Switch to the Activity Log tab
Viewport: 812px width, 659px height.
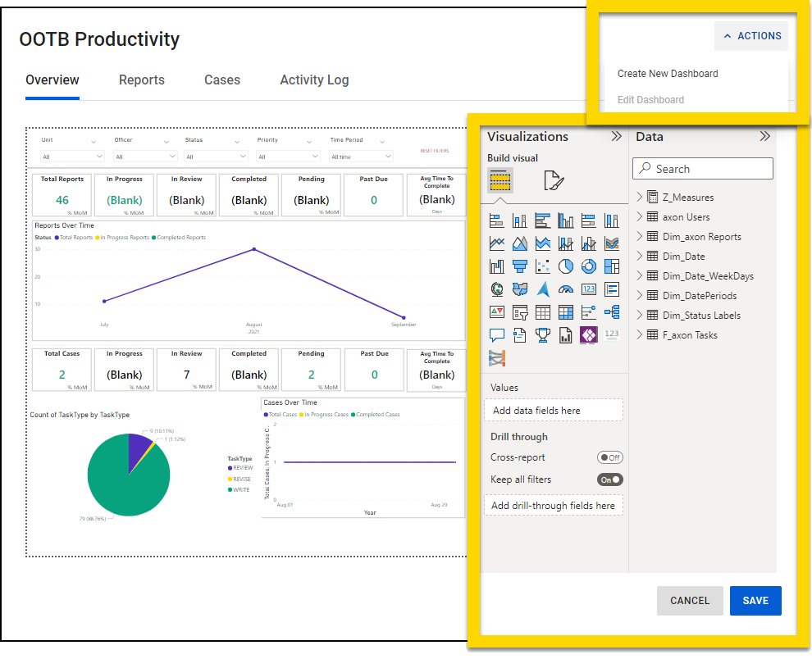coord(314,80)
